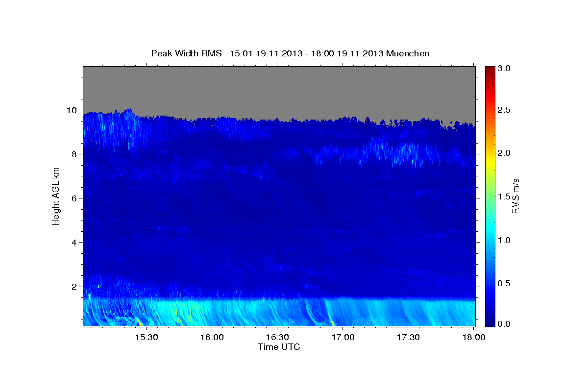The width and height of the screenshot is (588, 392).
Task: Click the height axis label 8
Action: click(75, 154)
